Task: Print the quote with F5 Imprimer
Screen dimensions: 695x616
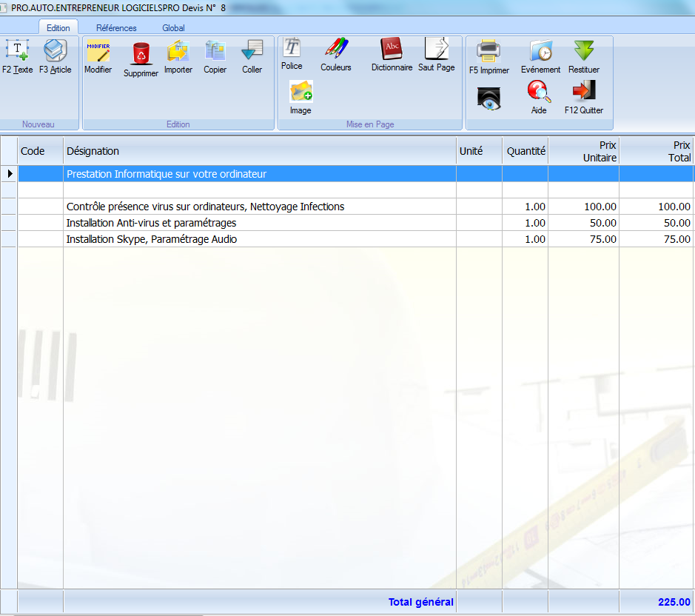Action: pyautogui.click(x=489, y=52)
